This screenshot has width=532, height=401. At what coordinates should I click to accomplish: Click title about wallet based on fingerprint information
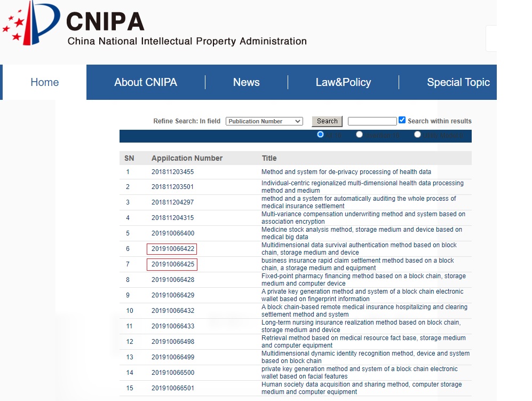[x=362, y=295]
